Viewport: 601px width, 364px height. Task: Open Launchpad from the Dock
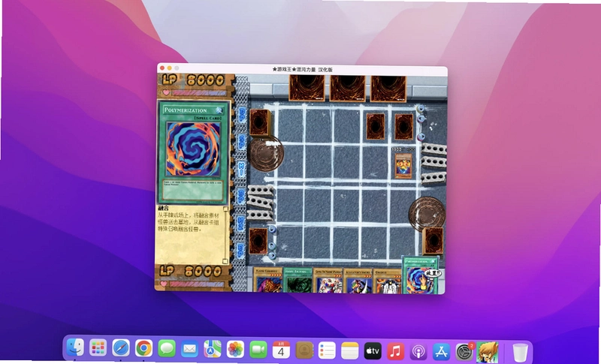pyautogui.click(x=98, y=348)
